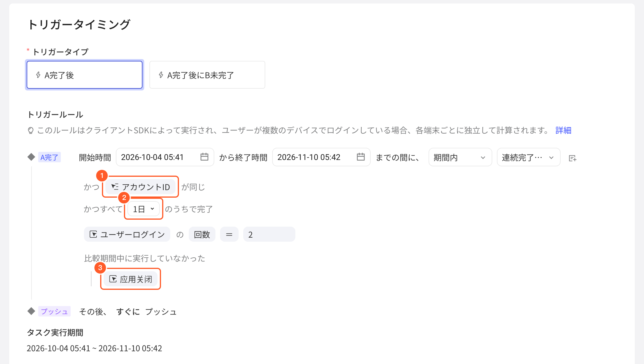Open calendar icon for start time
This screenshot has height=364, width=644.
click(204, 157)
